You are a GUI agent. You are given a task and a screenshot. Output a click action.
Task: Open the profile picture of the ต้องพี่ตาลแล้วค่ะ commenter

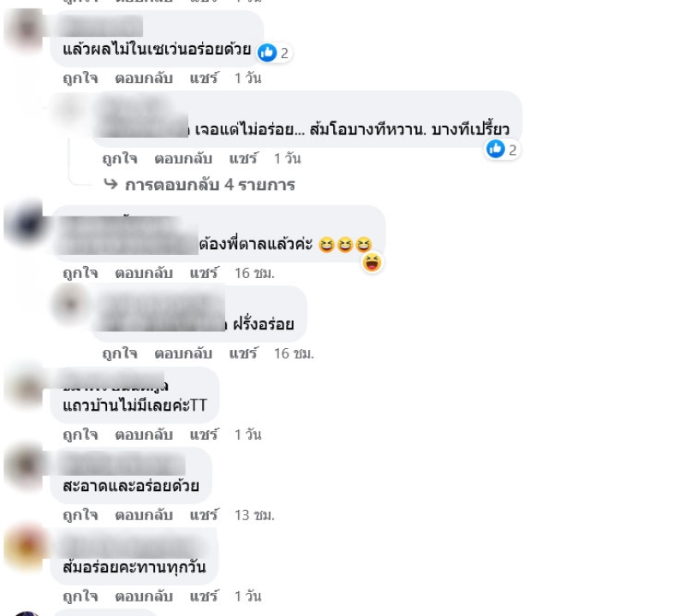[x=25, y=223]
